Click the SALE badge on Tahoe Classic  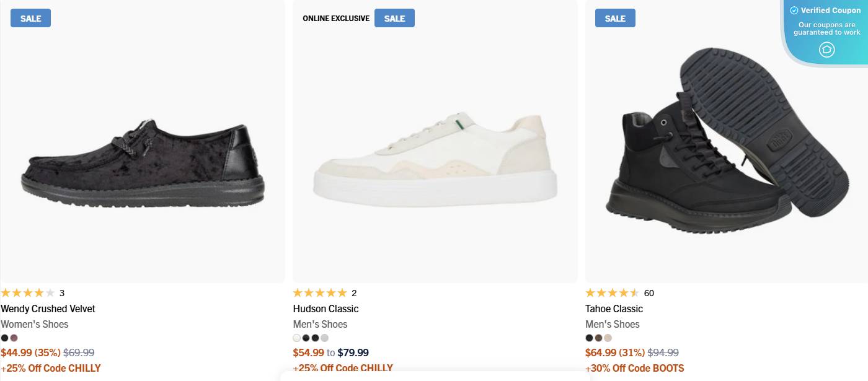click(614, 18)
